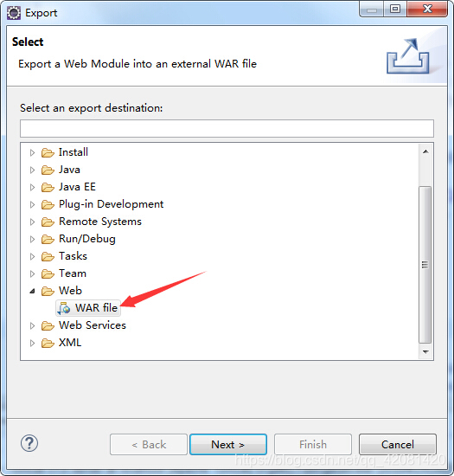This screenshot has width=454, height=476.
Task: Select the Tasks tree item
Action: click(x=73, y=256)
